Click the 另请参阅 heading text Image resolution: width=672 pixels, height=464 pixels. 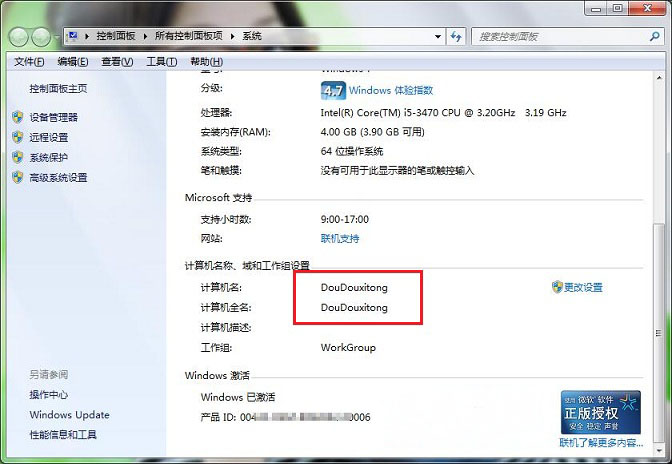pyautogui.click(x=48, y=374)
